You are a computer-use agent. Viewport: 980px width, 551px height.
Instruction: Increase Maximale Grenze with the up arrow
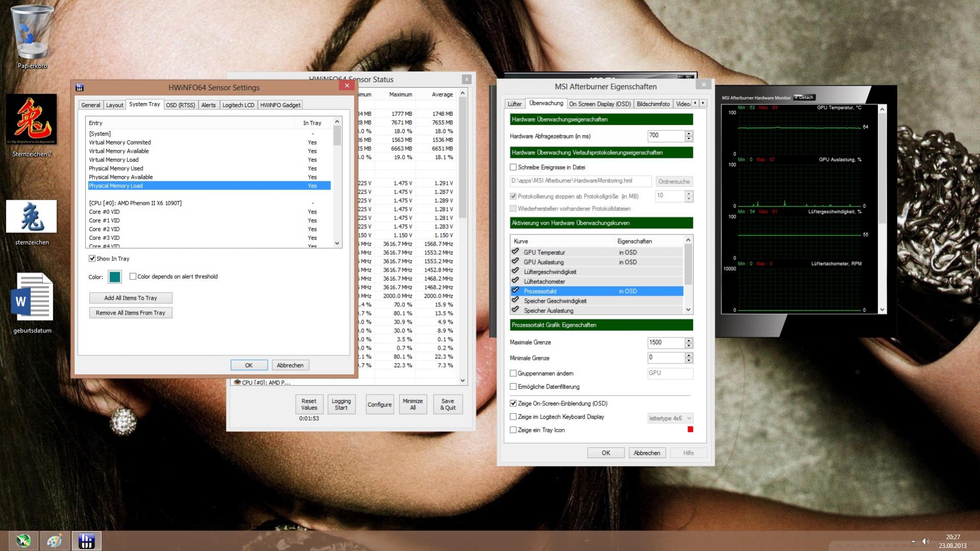689,340
